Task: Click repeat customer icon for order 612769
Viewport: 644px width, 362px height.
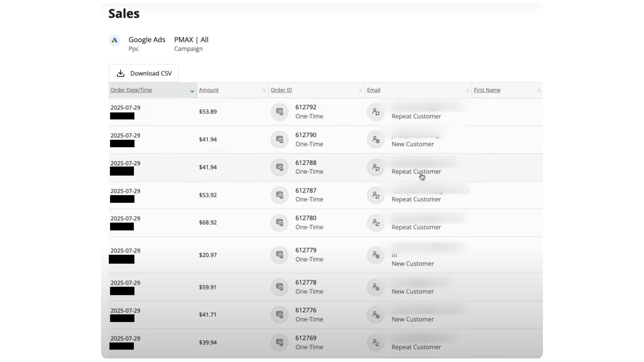Action: click(x=375, y=343)
